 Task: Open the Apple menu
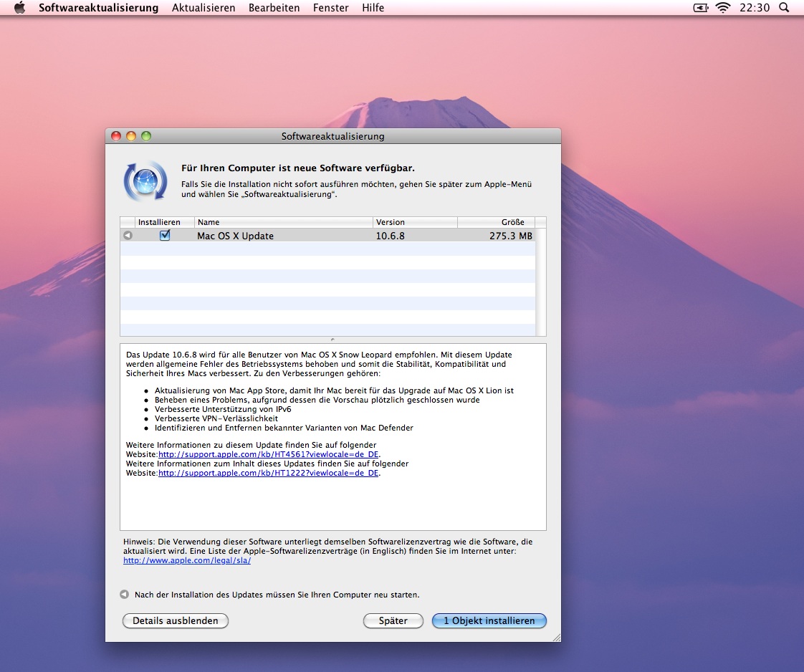tap(19, 8)
